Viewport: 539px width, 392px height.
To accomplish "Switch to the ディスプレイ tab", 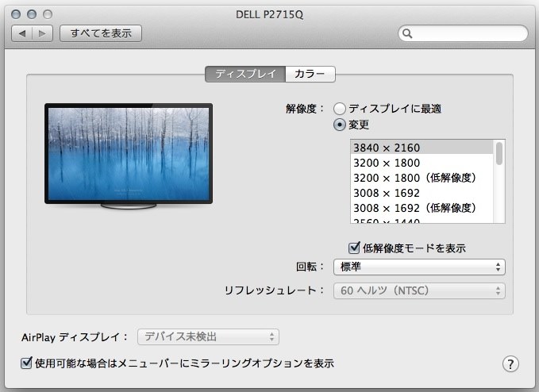I will (x=245, y=74).
